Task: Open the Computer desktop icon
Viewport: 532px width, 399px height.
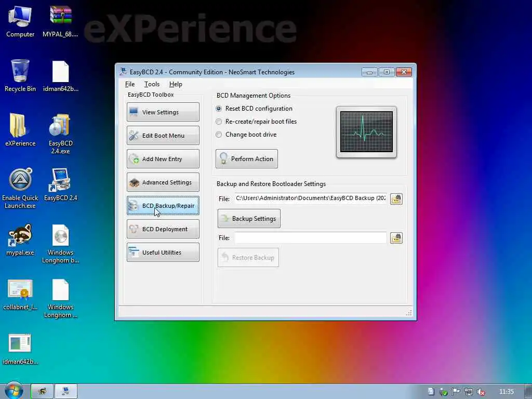Action: click(20, 20)
